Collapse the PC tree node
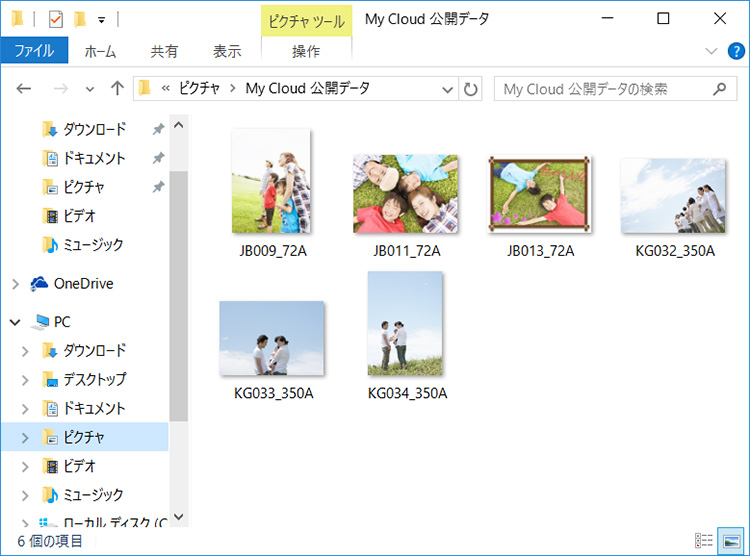This screenshot has width=750, height=556. coord(15,322)
